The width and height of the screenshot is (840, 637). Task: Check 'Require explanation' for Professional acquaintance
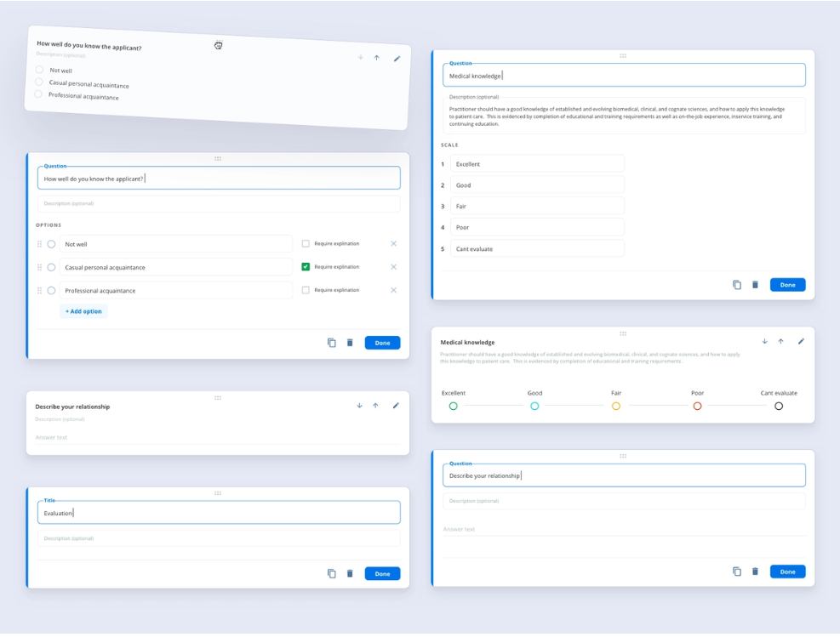pos(306,290)
